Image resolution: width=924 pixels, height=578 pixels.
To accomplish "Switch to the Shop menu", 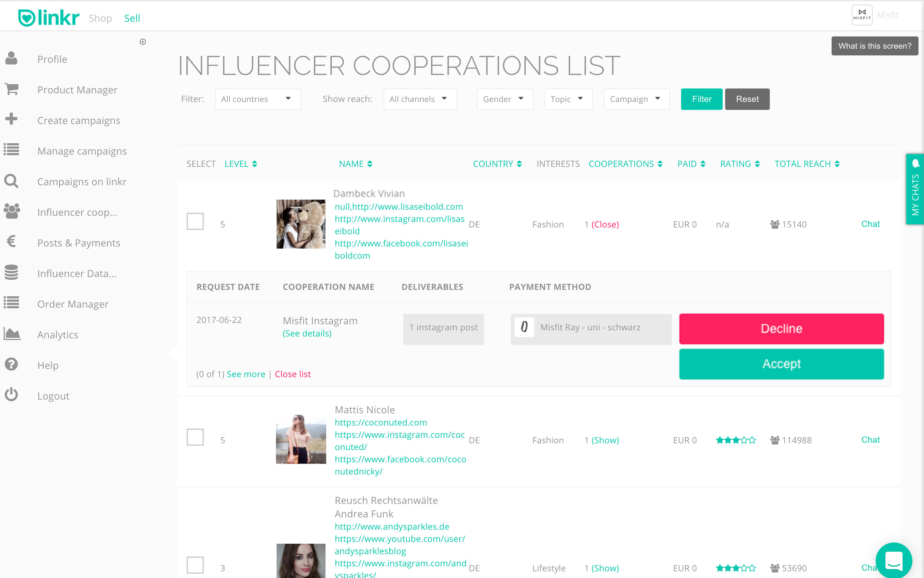I will click(x=100, y=18).
